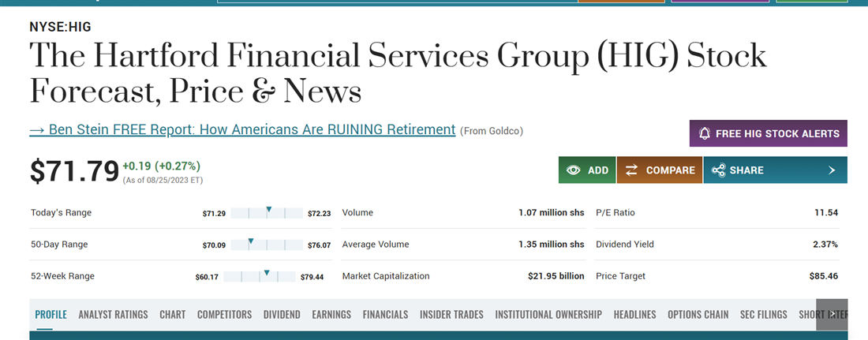Image resolution: width=868 pixels, height=340 pixels.
Task: View the Financials tab
Action: coord(385,314)
